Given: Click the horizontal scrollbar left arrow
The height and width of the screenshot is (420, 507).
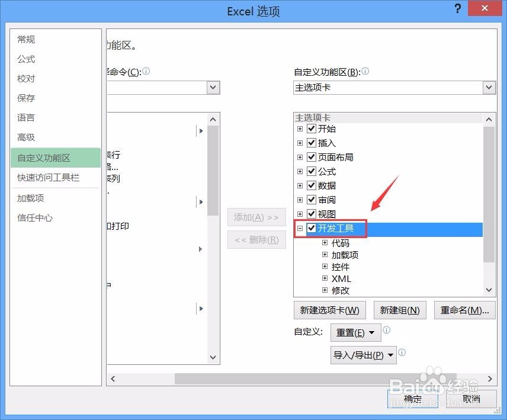Looking at the screenshot, I should click(x=113, y=379).
